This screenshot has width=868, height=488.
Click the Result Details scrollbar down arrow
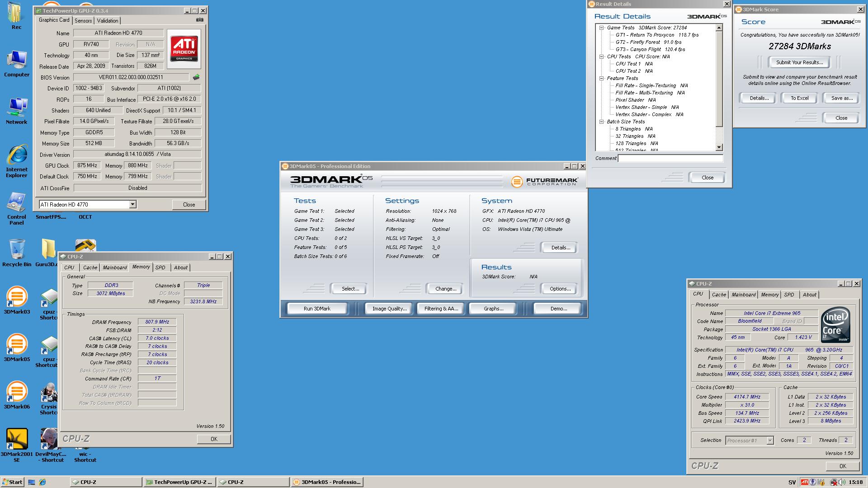(x=719, y=147)
